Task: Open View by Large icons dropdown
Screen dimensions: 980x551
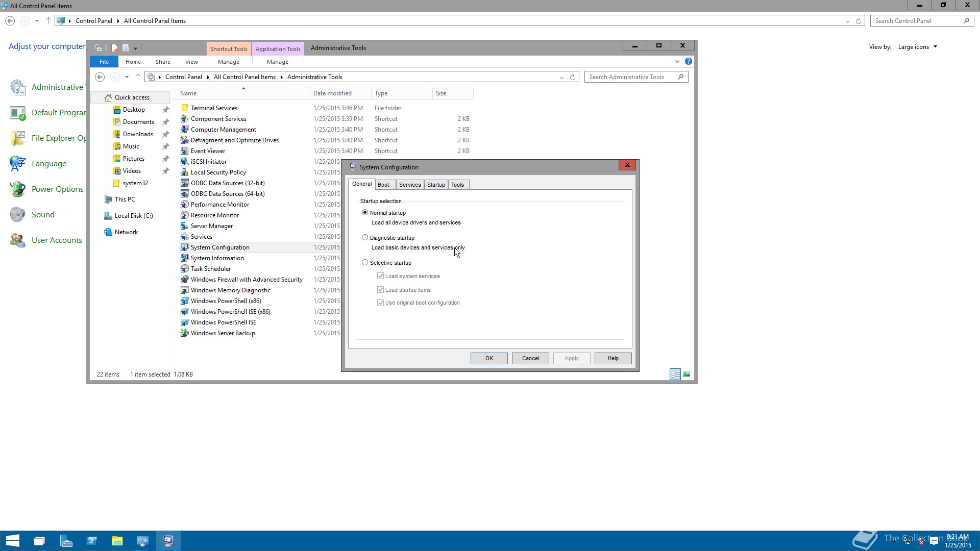Action: [918, 47]
